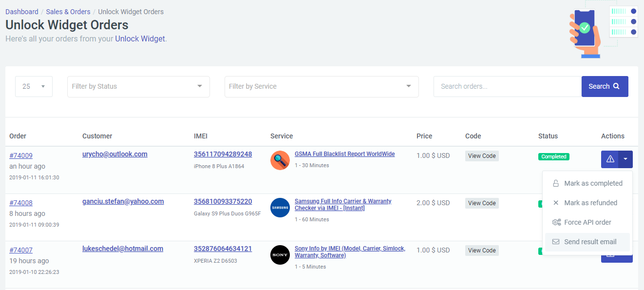This screenshot has width=644, height=290.
Task: Click the Sony service logo
Action: pos(280,255)
